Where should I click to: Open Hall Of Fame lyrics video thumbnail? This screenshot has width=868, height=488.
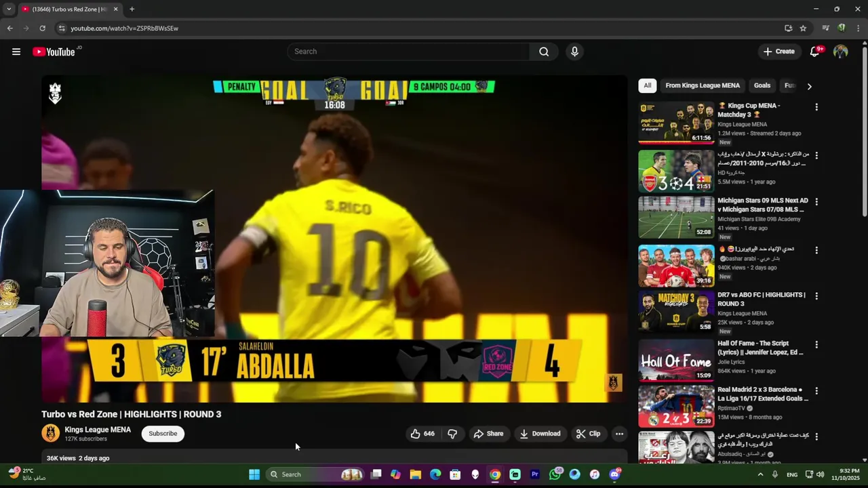(676, 360)
